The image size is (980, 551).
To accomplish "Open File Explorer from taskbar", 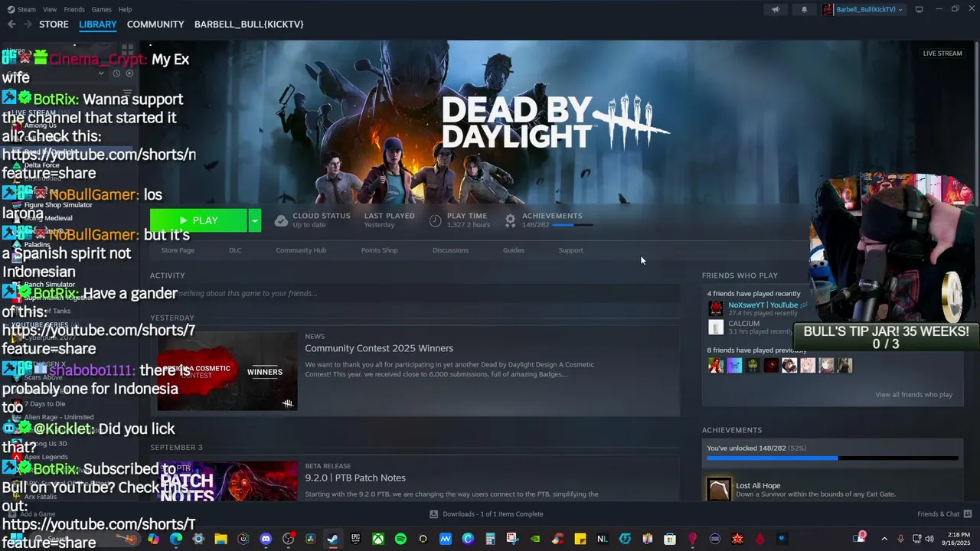I will [x=220, y=539].
